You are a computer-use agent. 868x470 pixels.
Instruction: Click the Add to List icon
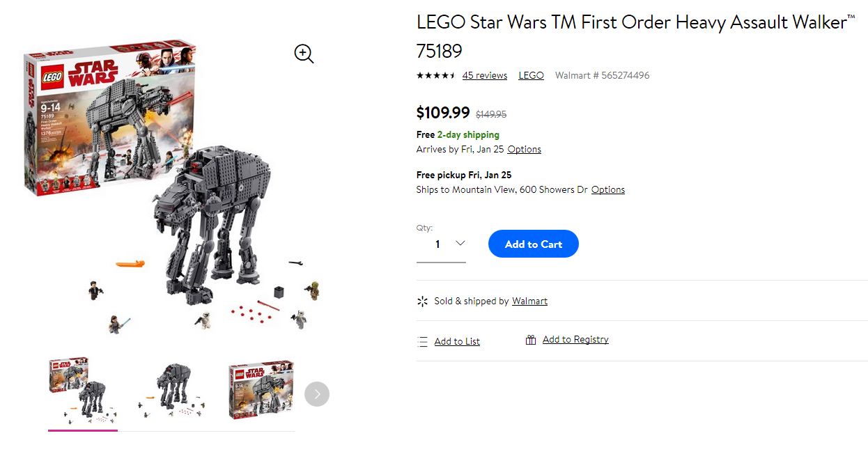[422, 341]
